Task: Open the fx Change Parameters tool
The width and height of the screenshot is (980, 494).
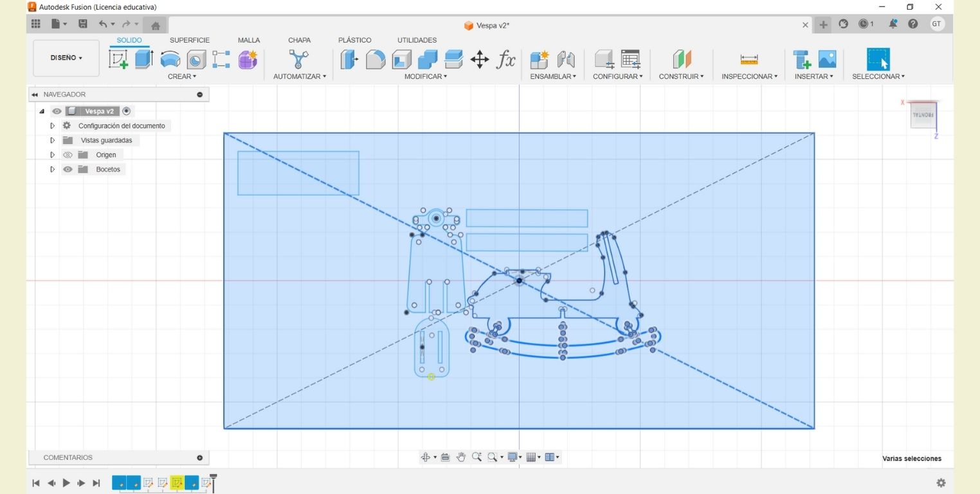Action: coord(506,60)
